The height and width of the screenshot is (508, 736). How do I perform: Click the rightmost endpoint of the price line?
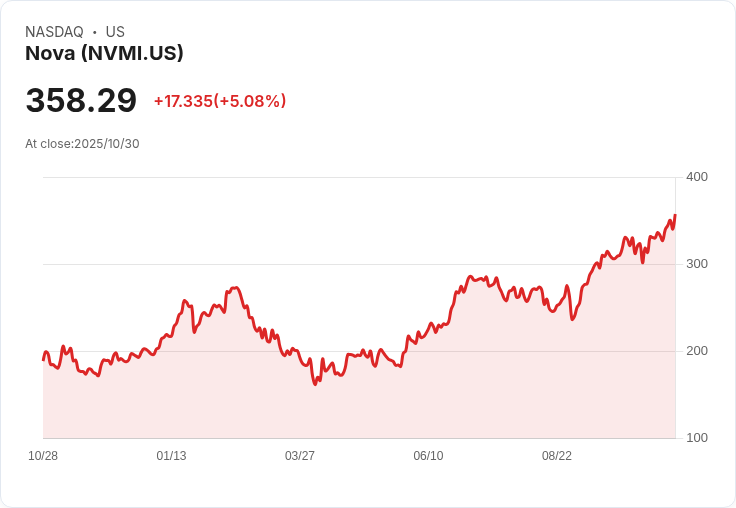tap(675, 215)
